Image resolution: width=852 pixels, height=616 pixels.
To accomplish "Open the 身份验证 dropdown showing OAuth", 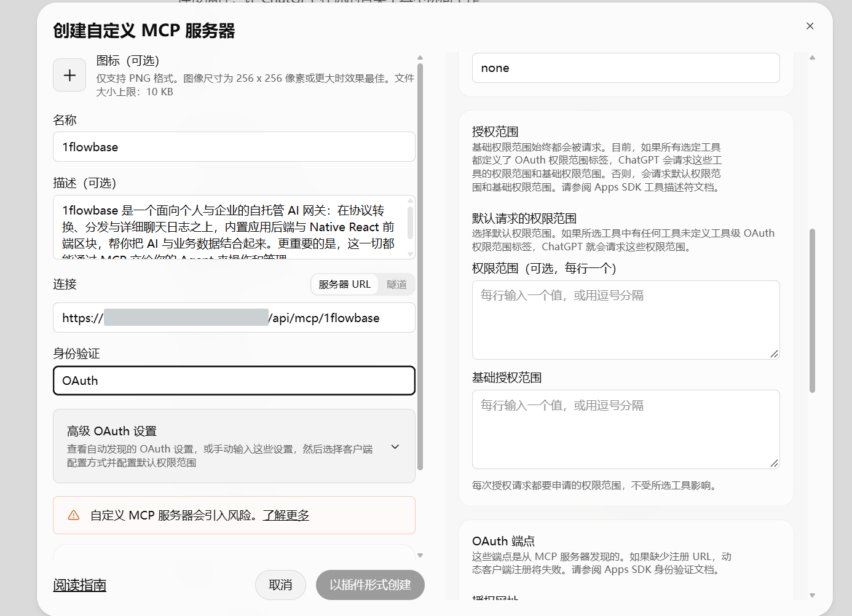I will 234,381.
